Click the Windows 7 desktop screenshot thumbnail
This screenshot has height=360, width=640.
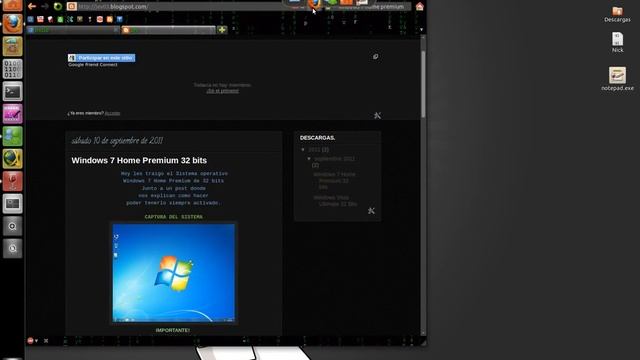tap(173, 273)
